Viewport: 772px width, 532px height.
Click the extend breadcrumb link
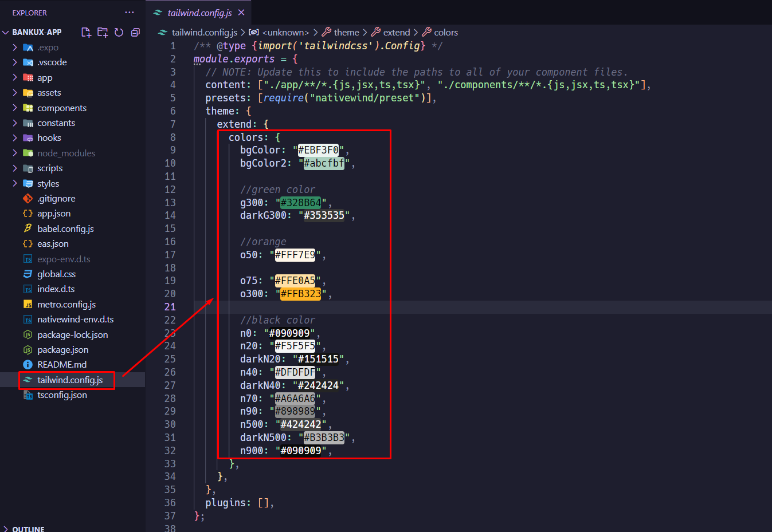pyautogui.click(x=395, y=32)
